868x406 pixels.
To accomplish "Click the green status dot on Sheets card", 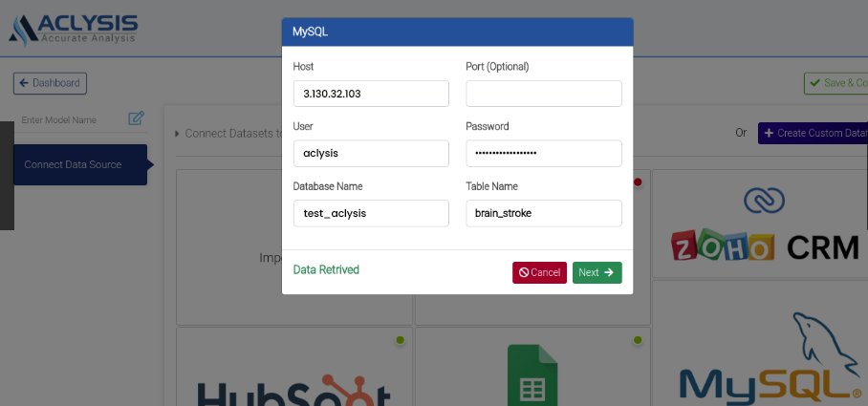I will coord(638,340).
